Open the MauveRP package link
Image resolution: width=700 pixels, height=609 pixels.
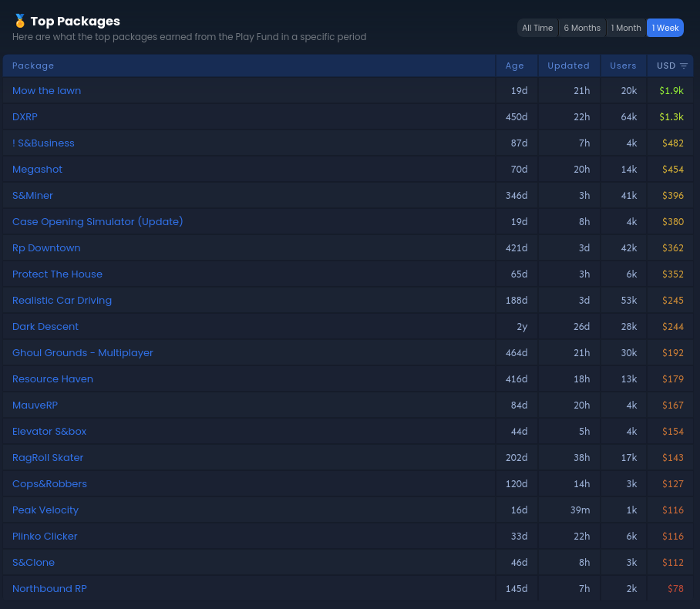coord(35,405)
